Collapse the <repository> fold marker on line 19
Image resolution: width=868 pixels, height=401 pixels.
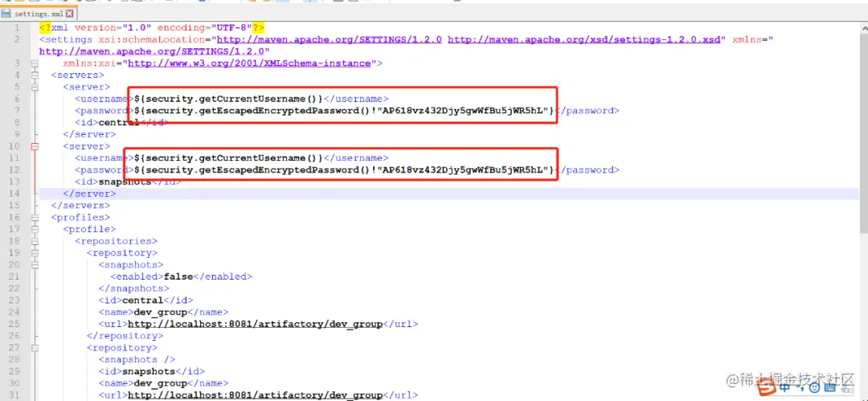[x=35, y=253]
